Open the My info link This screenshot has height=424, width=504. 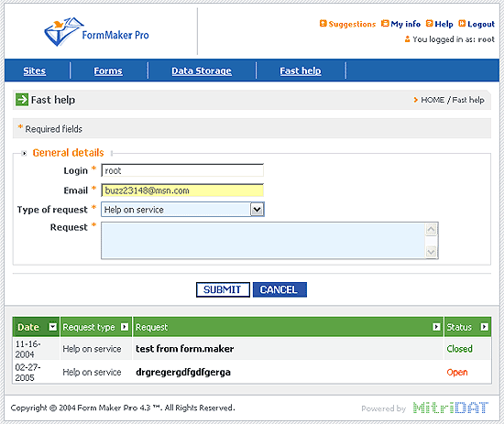pyautogui.click(x=406, y=24)
